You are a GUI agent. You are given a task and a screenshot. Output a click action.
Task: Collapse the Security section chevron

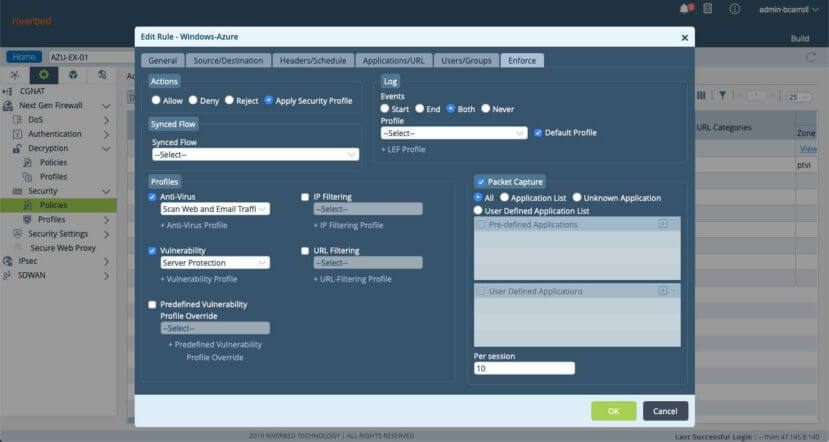pos(106,191)
